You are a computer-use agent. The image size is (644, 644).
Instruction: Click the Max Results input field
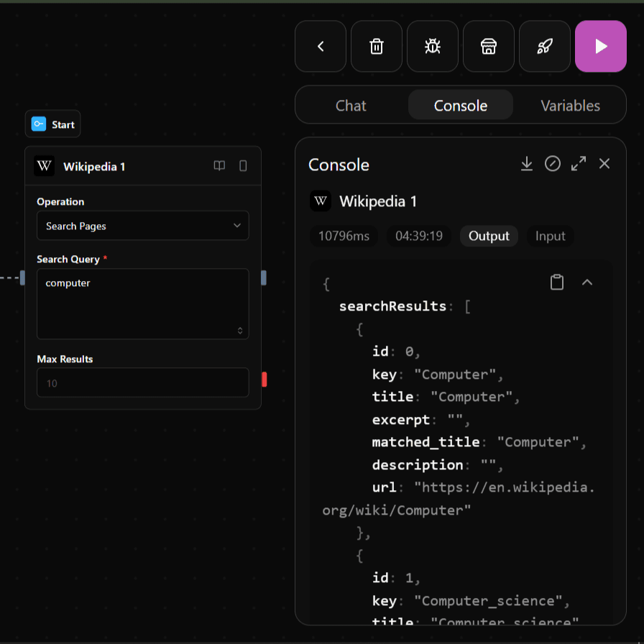(x=143, y=383)
